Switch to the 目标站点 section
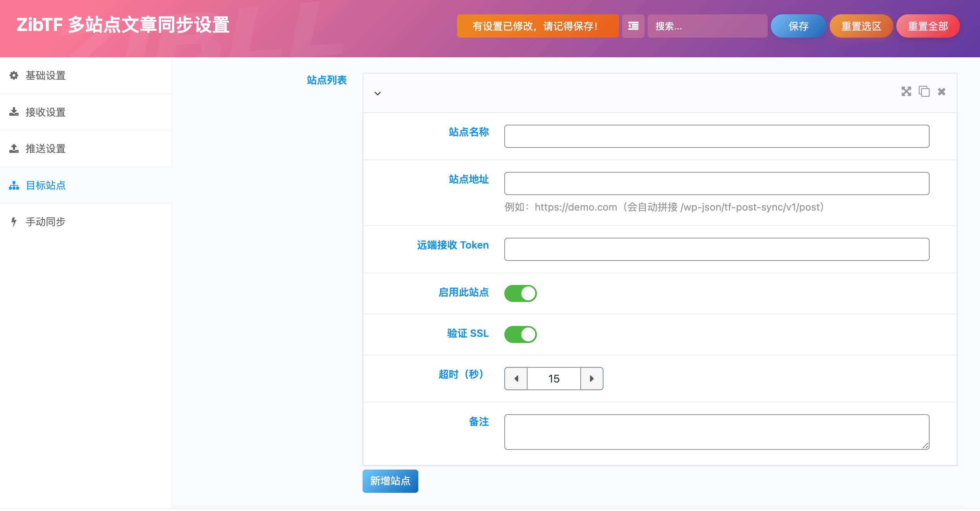Screen dimensions: 980x511 [x=46, y=186]
